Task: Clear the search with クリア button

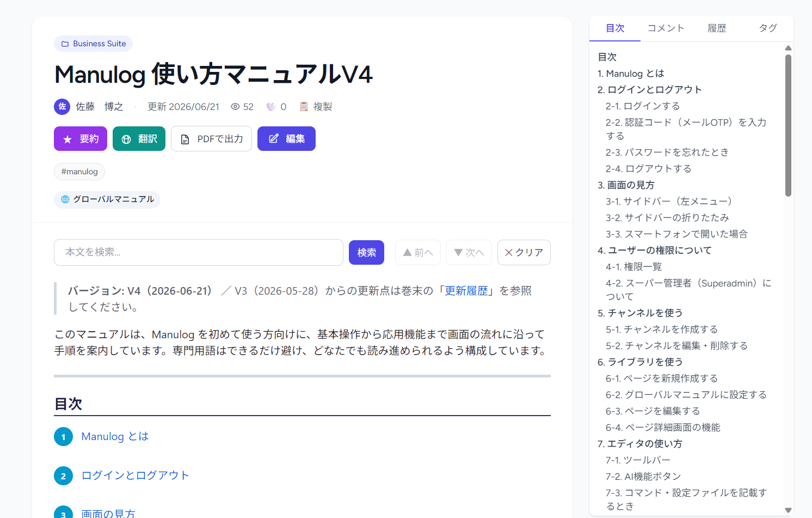Action: pos(524,252)
